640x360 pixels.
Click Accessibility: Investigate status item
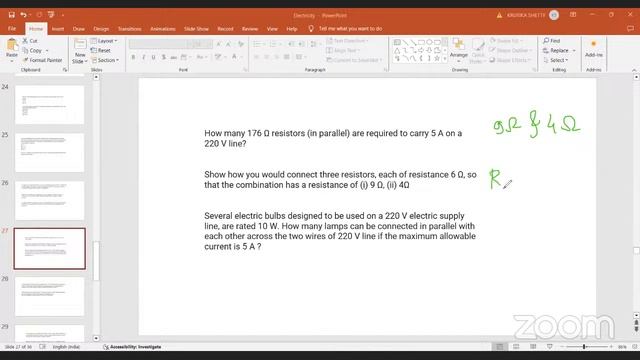coord(132,347)
